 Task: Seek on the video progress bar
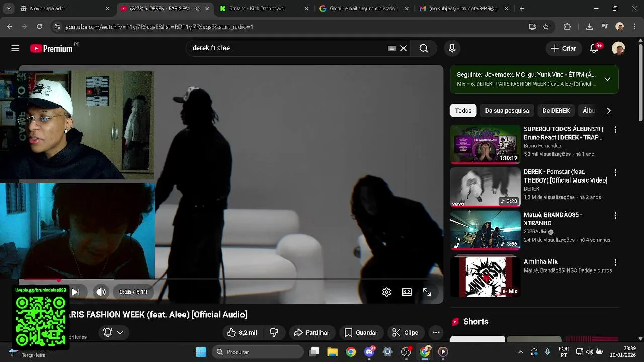(231, 279)
